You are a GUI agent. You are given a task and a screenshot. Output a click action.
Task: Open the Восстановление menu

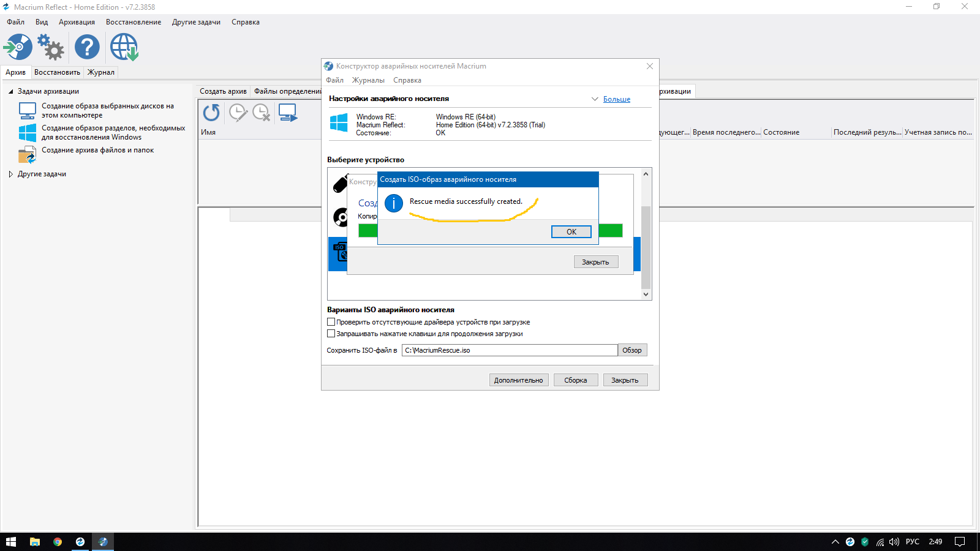[134, 22]
